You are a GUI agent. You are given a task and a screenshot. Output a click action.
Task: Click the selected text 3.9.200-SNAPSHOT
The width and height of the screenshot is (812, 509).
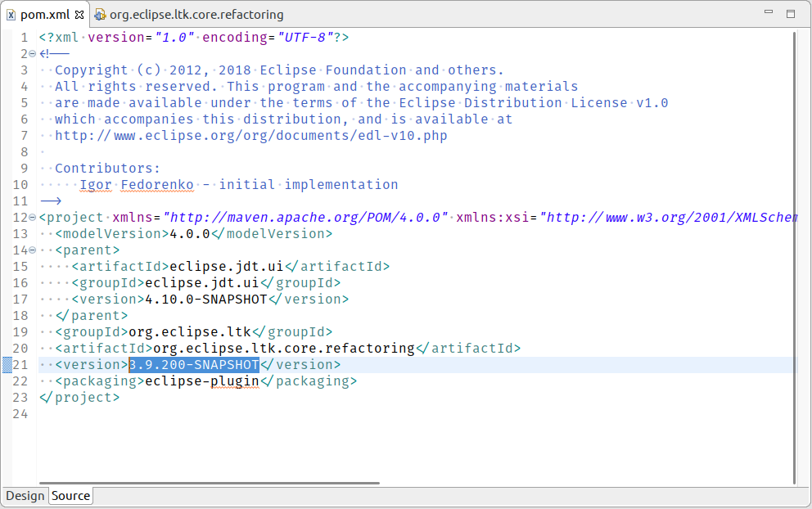click(194, 364)
